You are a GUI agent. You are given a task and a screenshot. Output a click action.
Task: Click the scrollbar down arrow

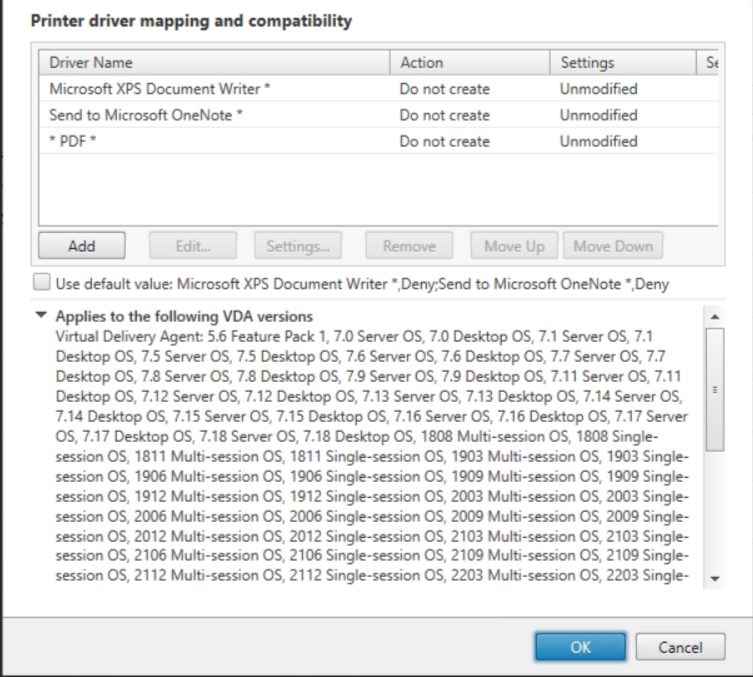[715, 579]
